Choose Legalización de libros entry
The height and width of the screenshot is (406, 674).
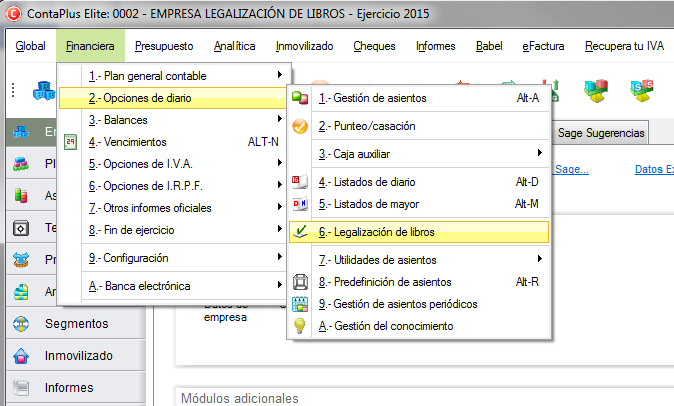[419, 232]
